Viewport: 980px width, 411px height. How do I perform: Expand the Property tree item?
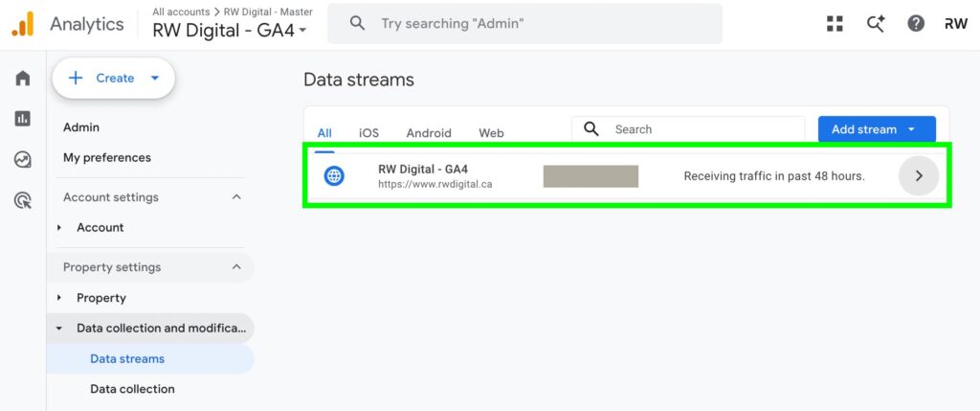tap(59, 298)
